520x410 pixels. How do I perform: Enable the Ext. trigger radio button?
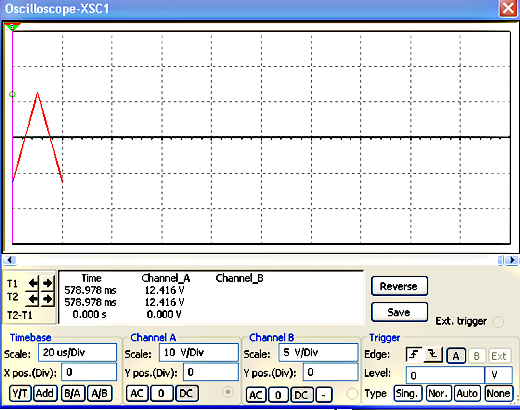point(498,322)
